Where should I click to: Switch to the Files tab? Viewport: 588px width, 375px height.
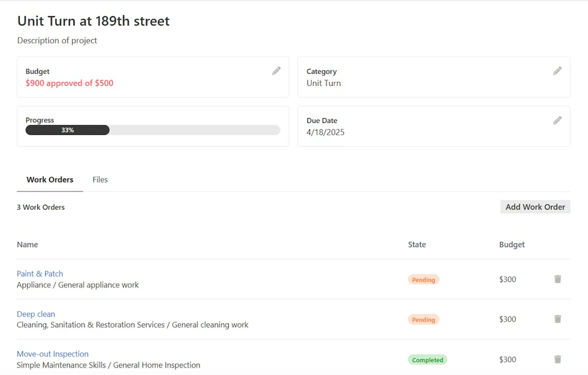coord(100,179)
